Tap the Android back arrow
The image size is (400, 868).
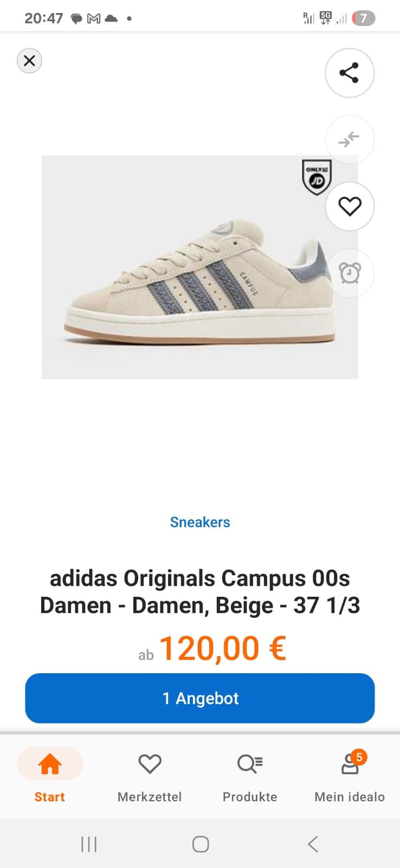coord(313,844)
